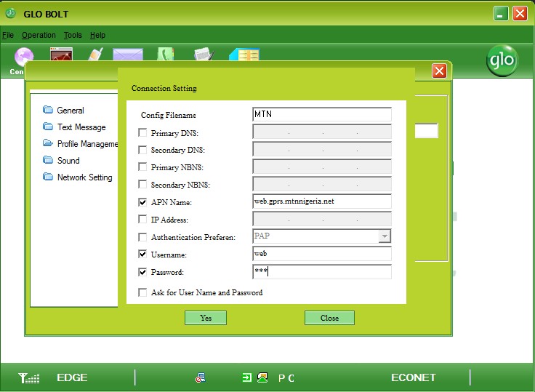Click the Secondary DNS address field
Viewport: 535px width, 392px height.
(x=322, y=149)
